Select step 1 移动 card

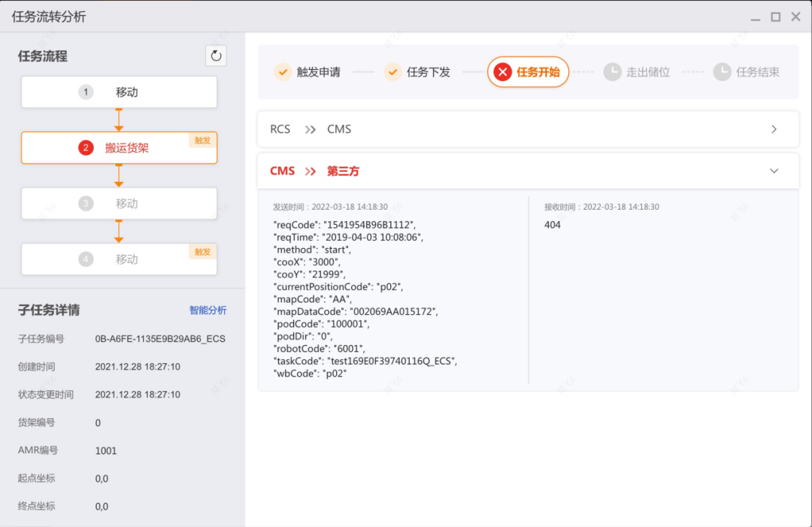point(119,92)
